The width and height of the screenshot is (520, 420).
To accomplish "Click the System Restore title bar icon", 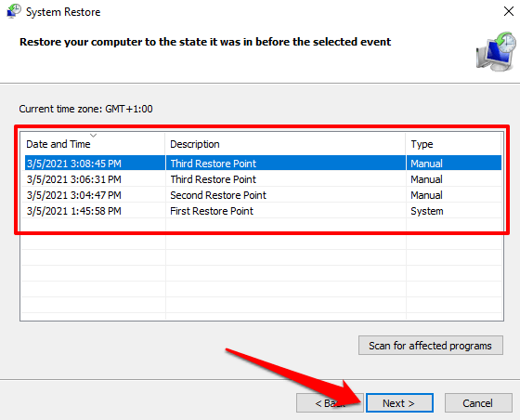I will tap(14, 11).
